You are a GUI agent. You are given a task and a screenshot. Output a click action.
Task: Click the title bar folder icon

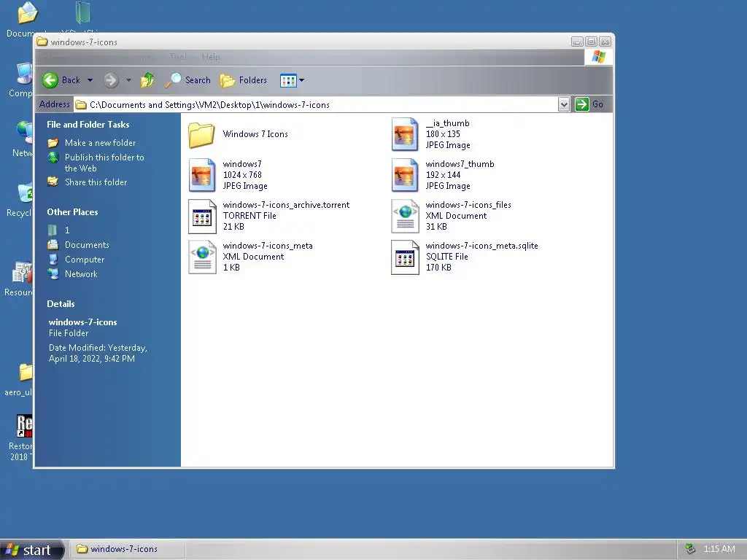point(42,42)
